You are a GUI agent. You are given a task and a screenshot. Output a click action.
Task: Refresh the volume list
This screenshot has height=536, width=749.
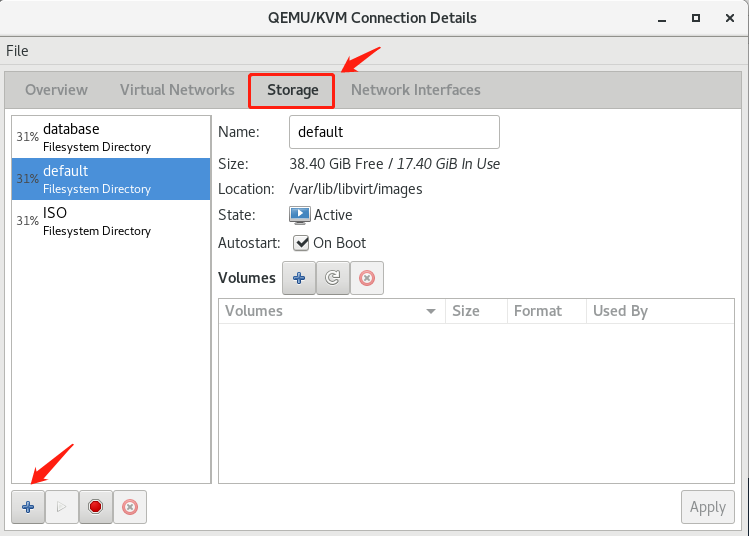[333, 278]
